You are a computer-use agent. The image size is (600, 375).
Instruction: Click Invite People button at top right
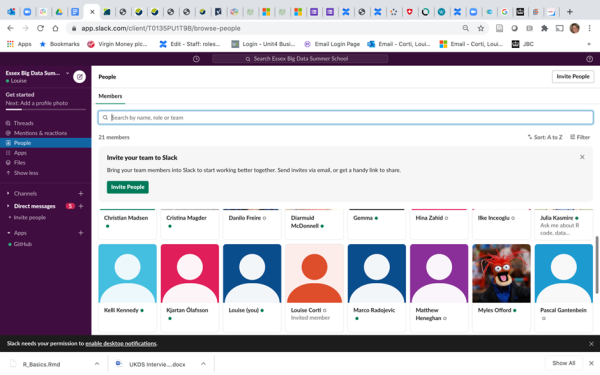click(573, 77)
